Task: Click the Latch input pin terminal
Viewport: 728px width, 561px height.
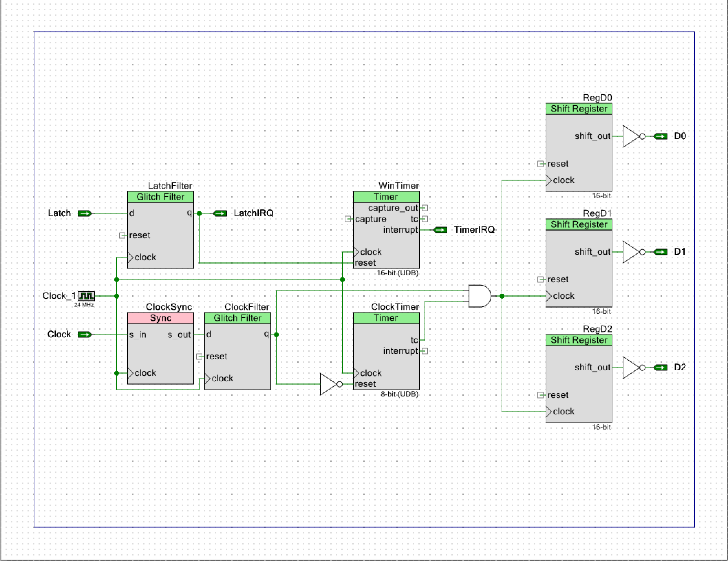Action: (85, 213)
